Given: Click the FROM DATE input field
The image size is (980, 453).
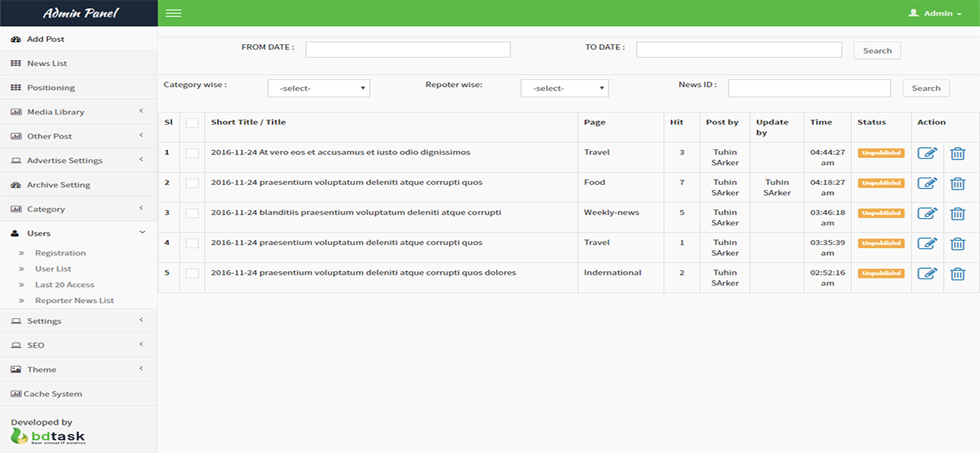Looking at the screenshot, I should pos(408,49).
